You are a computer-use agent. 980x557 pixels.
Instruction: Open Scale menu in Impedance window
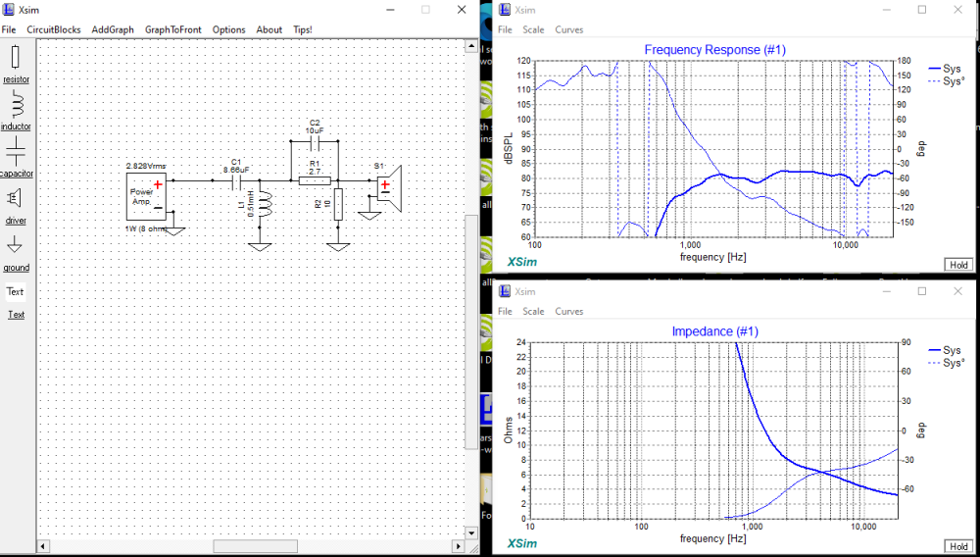[533, 311]
